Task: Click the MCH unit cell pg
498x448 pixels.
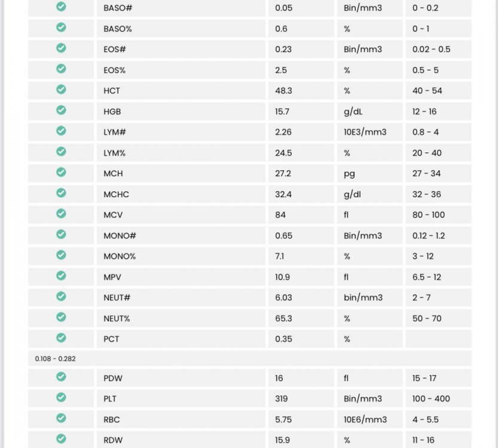Action: [349, 174]
